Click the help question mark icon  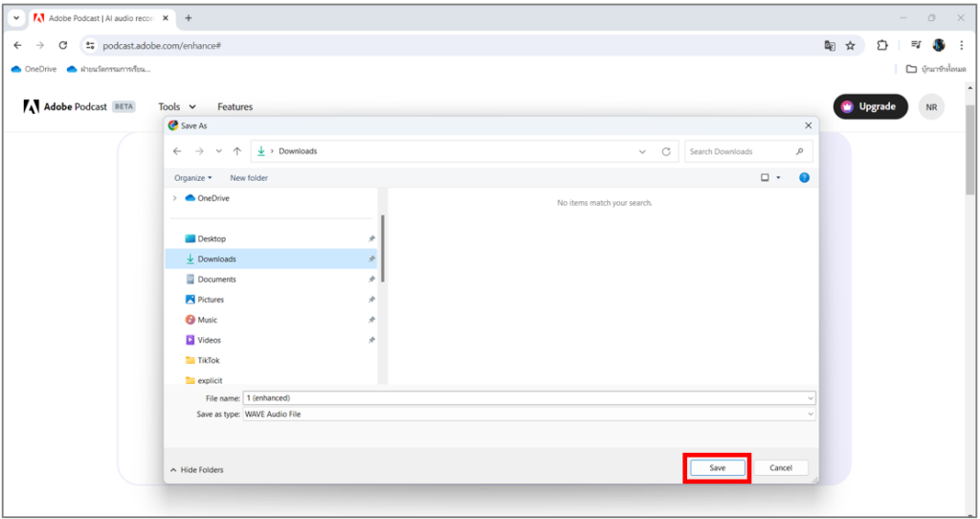tap(804, 177)
